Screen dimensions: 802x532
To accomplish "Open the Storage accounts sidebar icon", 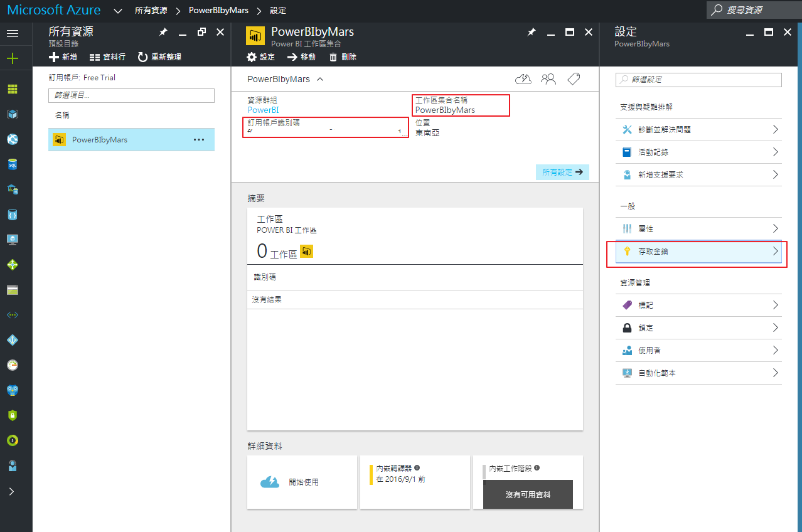I will point(13,290).
